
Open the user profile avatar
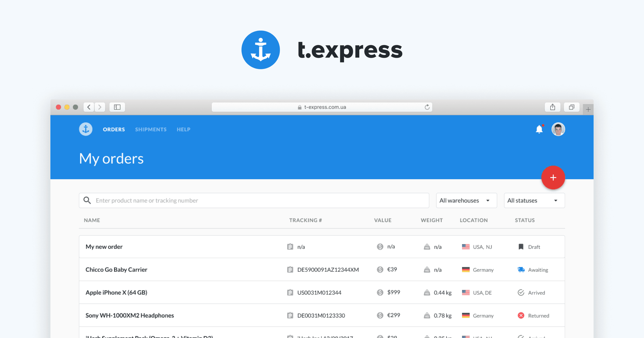click(x=558, y=129)
